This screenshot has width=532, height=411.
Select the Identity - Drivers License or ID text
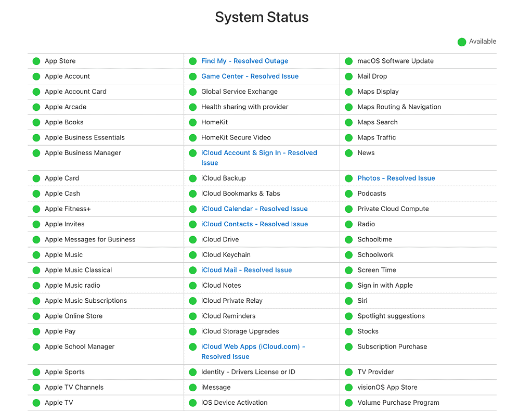(248, 372)
